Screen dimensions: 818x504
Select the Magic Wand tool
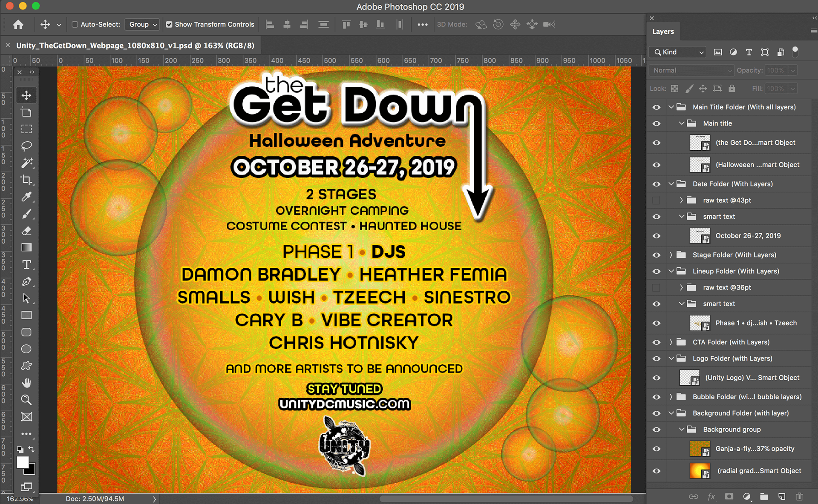(x=26, y=163)
